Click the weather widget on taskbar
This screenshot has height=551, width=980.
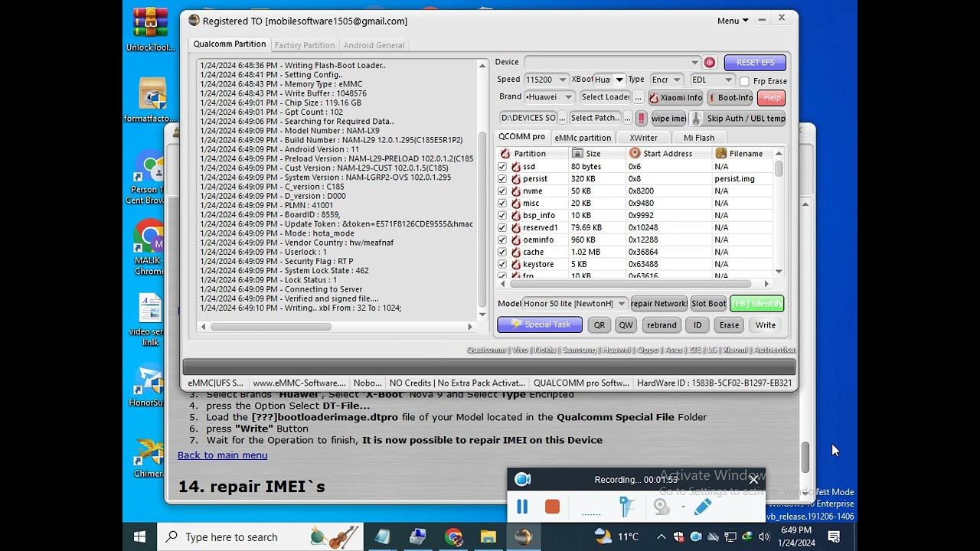tap(616, 536)
